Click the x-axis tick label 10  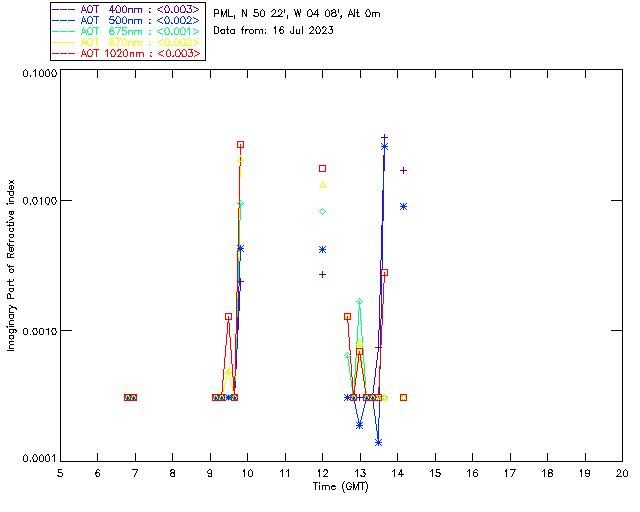[x=247, y=473]
